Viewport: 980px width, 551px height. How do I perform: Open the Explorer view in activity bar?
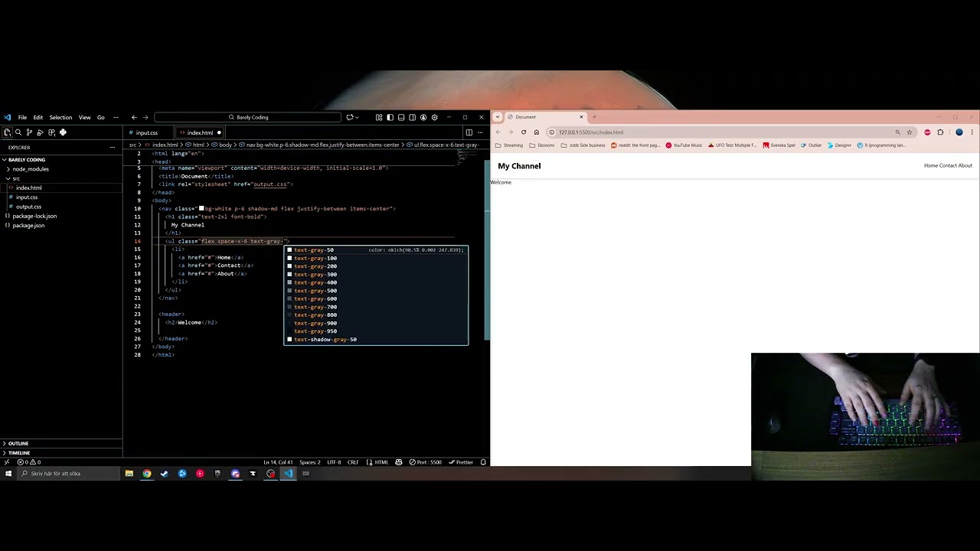(x=7, y=132)
